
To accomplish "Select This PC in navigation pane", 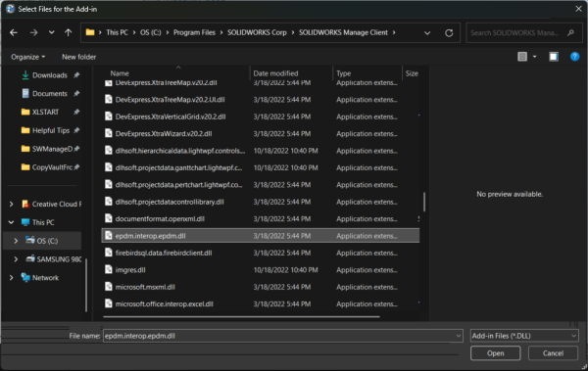I will [x=43, y=222].
